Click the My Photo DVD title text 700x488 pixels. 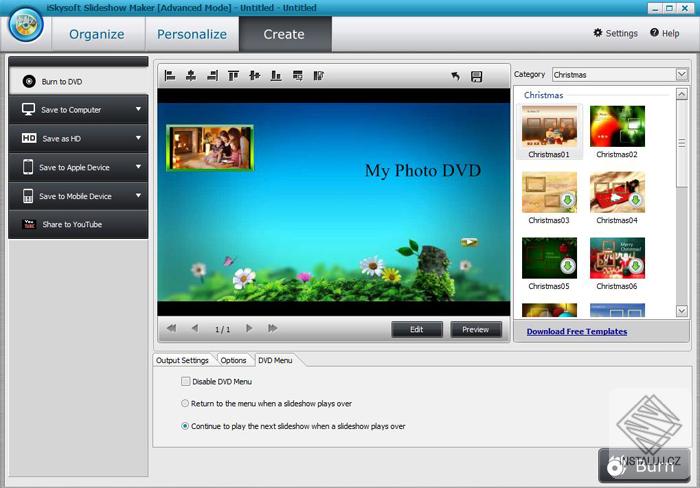tap(423, 171)
